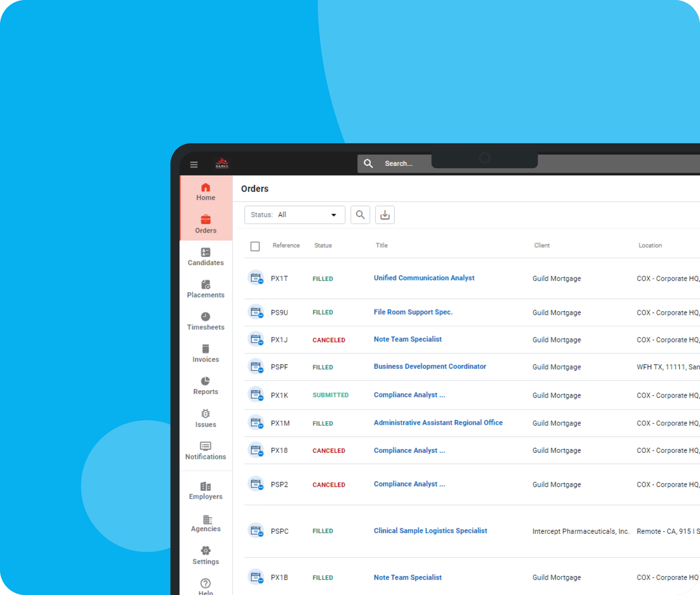Tick the select-all orders checkbox
Viewport: 700px width, 595px height.
coord(255,246)
